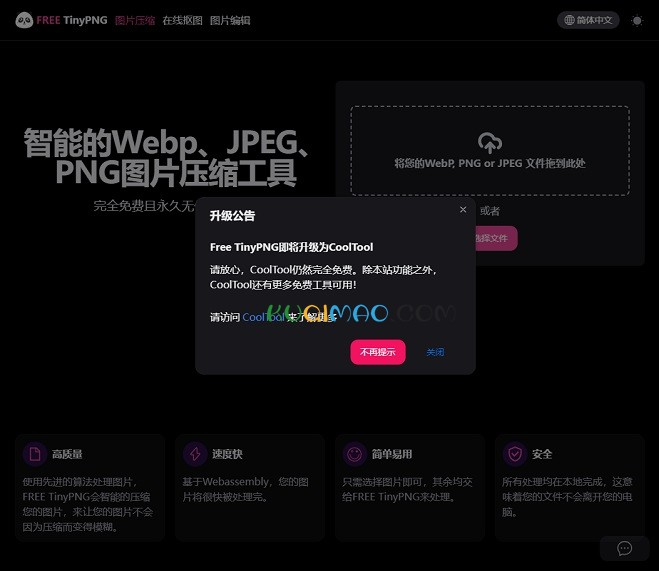Click '将您的WebP, PNG or JPEG 文件拖到此处' text
Viewport: 659px width, 571px height.
[x=490, y=163]
